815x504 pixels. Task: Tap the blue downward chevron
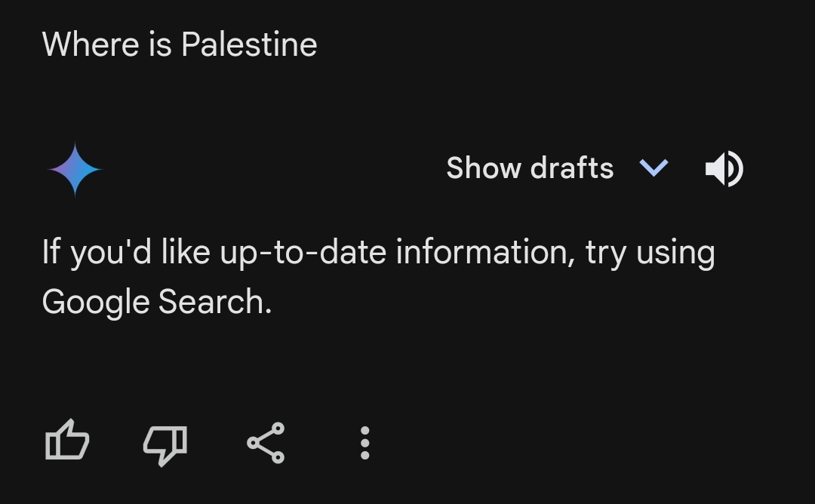pos(654,168)
